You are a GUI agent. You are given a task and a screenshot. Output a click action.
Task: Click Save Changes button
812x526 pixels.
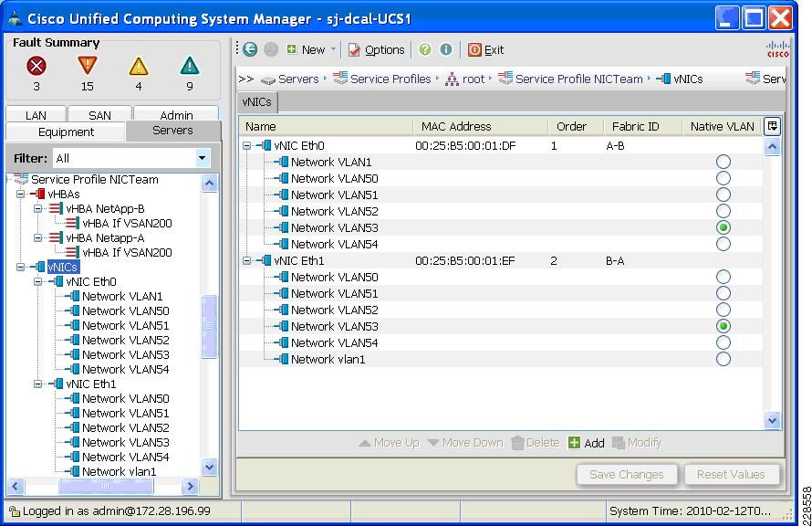627,474
